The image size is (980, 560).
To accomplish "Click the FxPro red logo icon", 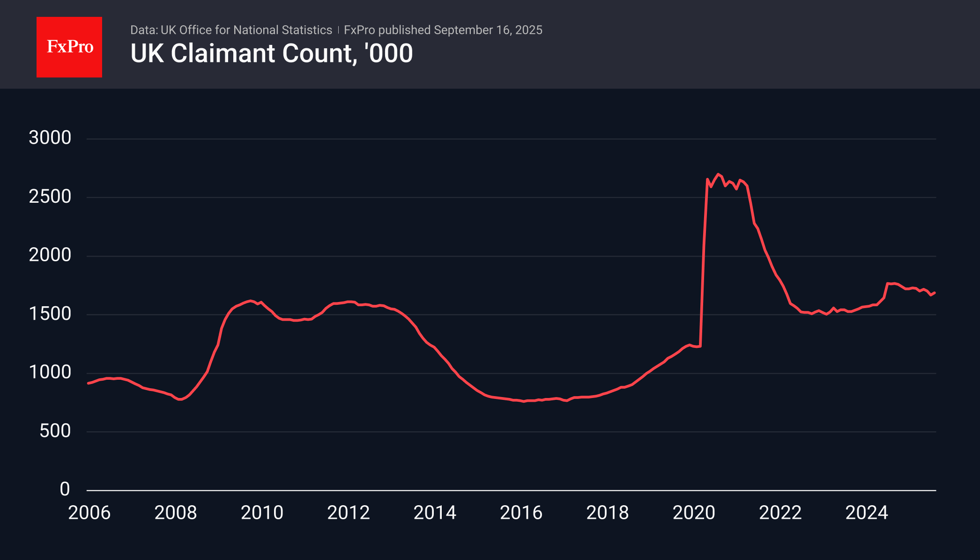I will click(69, 46).
